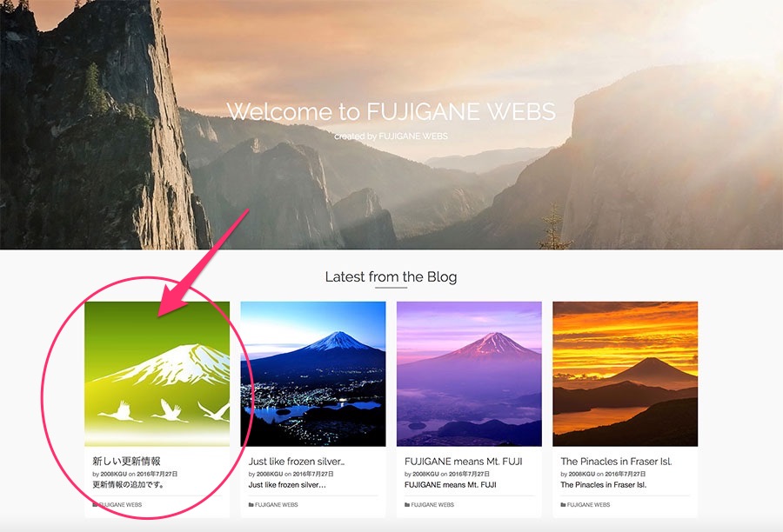Click folder icon under FUJIGANE means post
The height and width of the screenshot is (532, 783).
coord(407,504)
